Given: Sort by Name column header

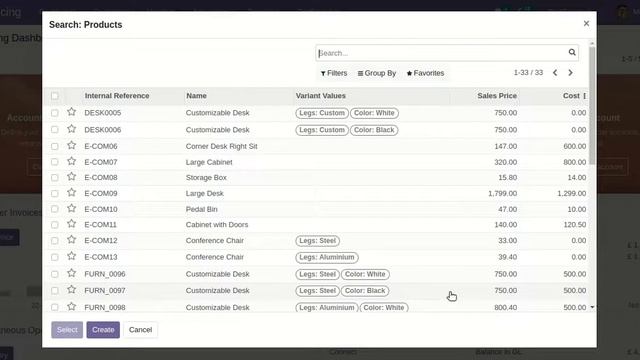Looking at the screenshot, I should pyautogui.click(x=196, y=96).
